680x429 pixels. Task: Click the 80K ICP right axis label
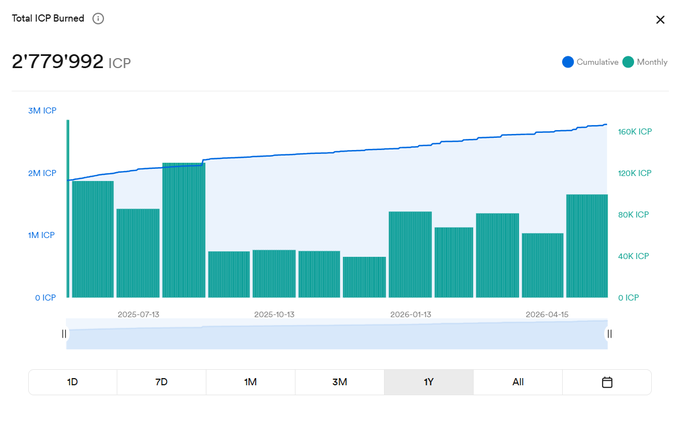634,215
